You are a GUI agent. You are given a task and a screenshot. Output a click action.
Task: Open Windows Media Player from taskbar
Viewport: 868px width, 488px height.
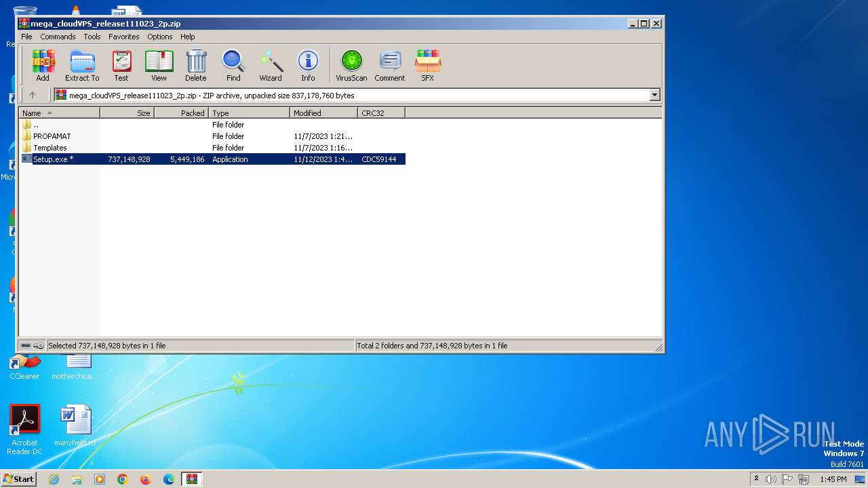pos(100,479)
